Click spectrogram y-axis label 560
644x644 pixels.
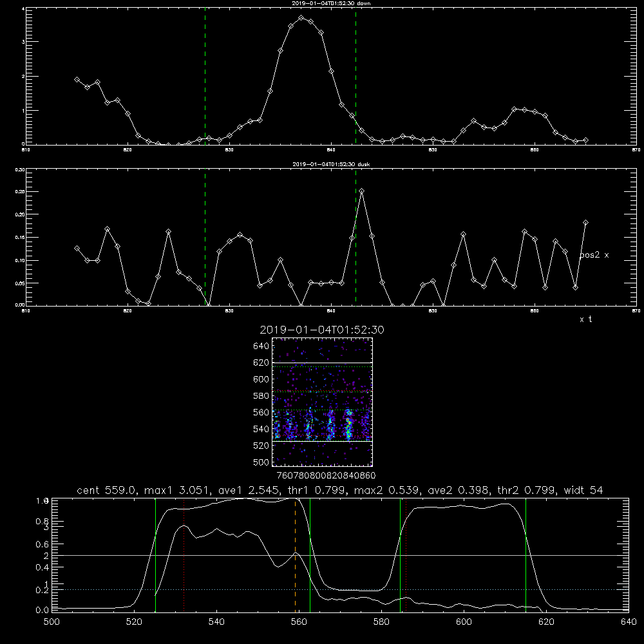pos(261,412)
